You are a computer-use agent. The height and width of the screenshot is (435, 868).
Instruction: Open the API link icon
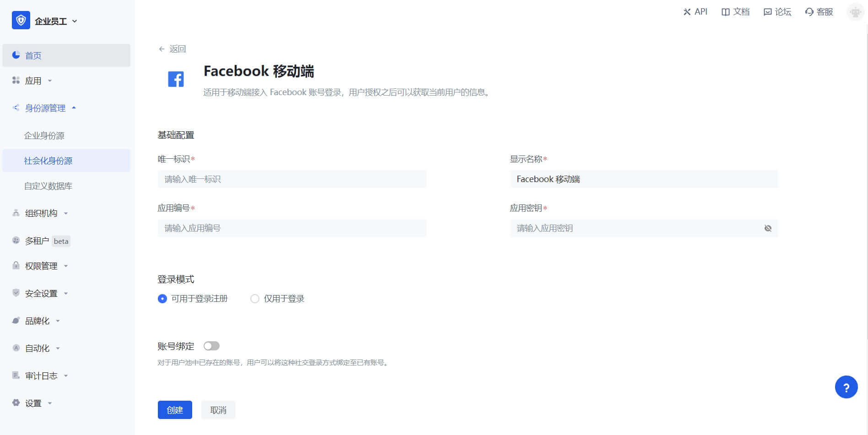click(687, 12)
